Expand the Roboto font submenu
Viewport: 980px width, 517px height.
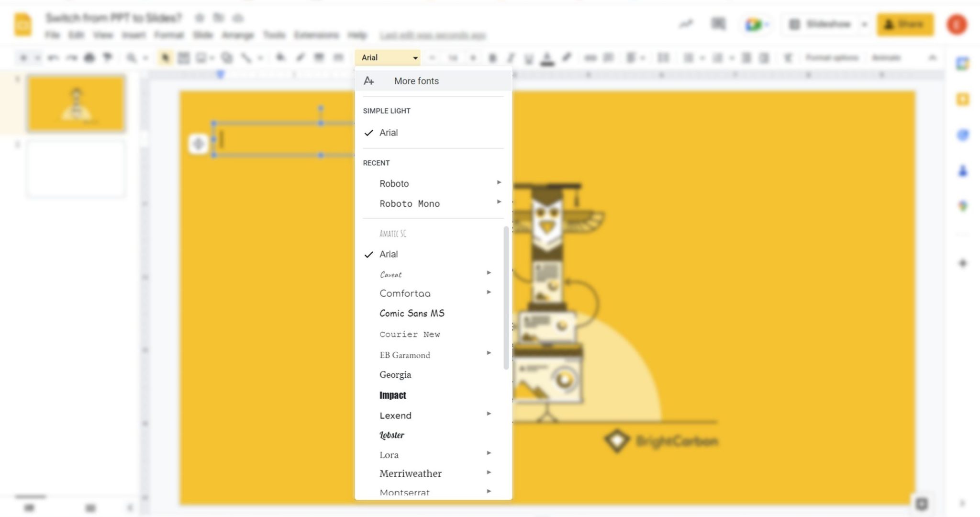point(500,182)
